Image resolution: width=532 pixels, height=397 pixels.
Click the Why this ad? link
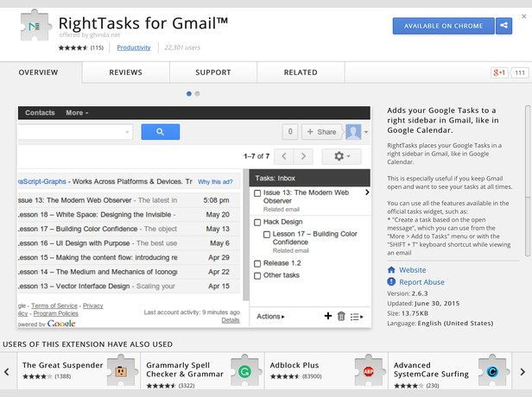tap(215, 182)
